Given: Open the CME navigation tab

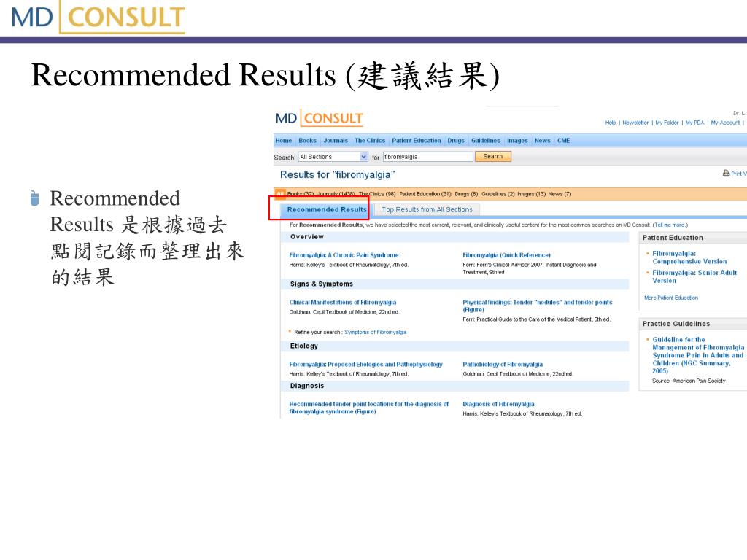Looking at the screenshot, I should click(x=564, y=141).
